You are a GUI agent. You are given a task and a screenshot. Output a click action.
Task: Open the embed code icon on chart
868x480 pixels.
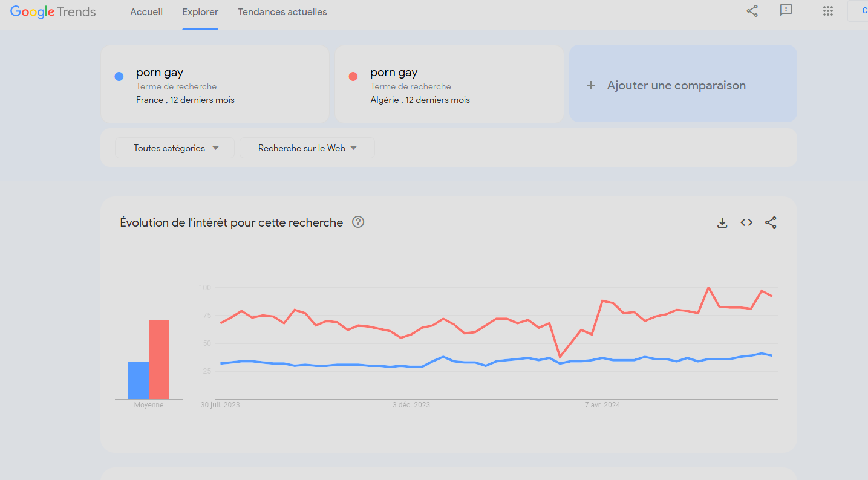(746, 222)
